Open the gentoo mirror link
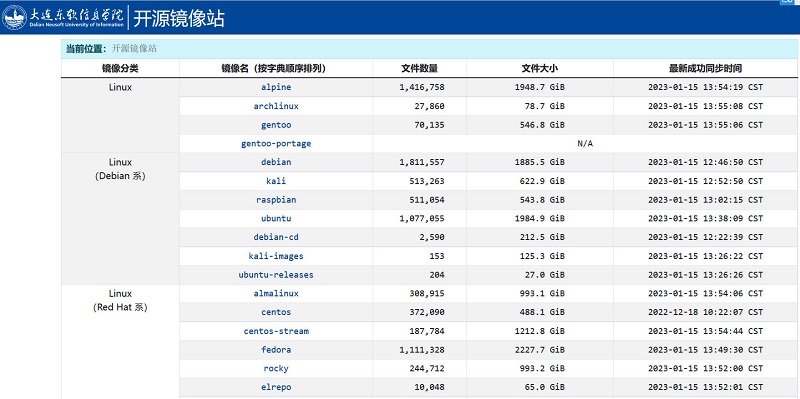This screenshot has width=800, height=399. tap(276, 125)
